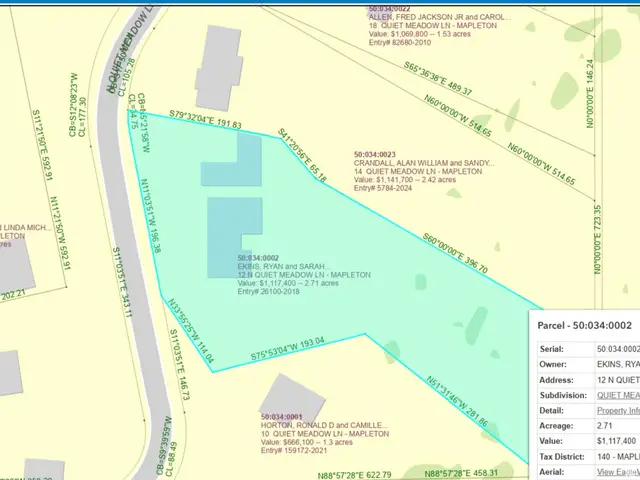
Task: Click map label 'Value: $666,100 -- 1.3 acres'
Action: point(307,442)
